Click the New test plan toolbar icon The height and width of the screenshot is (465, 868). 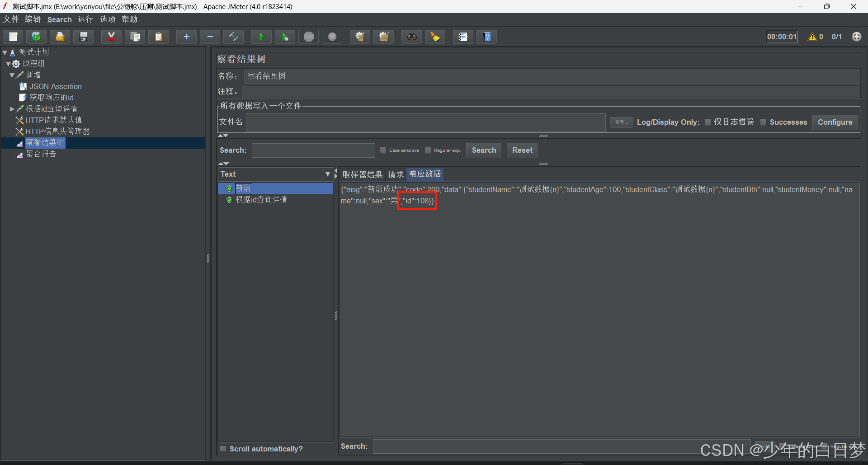13,37
